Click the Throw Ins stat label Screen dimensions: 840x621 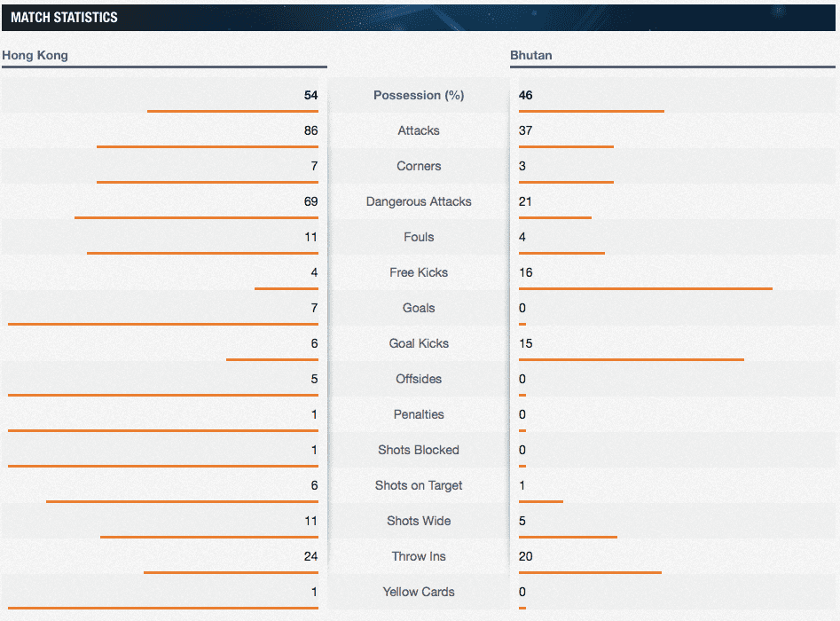tap(419, 556)
